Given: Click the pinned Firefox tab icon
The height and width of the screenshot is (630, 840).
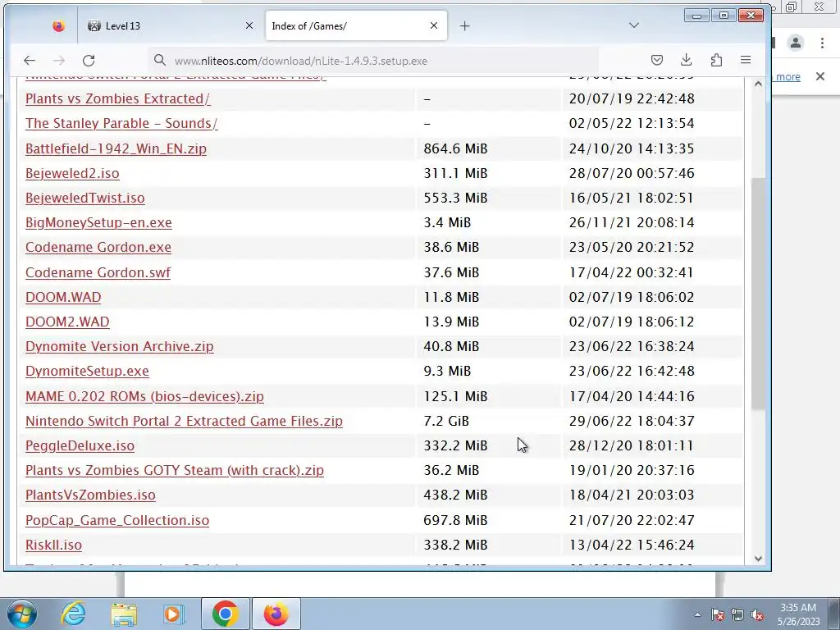Looking at the screenshot, I should (x=58, y=25).
